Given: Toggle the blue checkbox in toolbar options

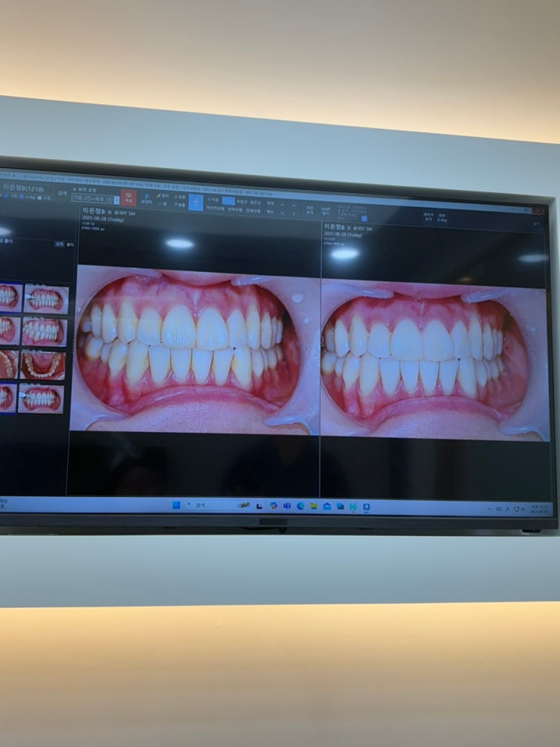Looking at the screenshot, I should 364,219.
